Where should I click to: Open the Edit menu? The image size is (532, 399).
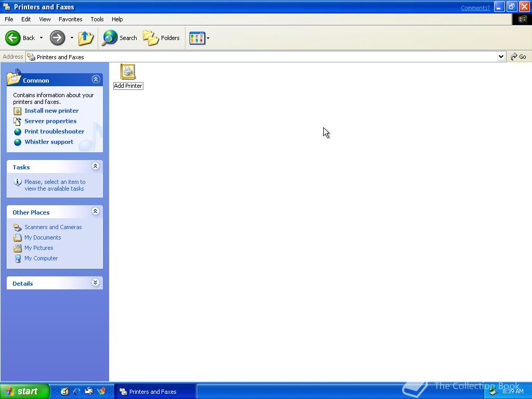pos(26,19)
